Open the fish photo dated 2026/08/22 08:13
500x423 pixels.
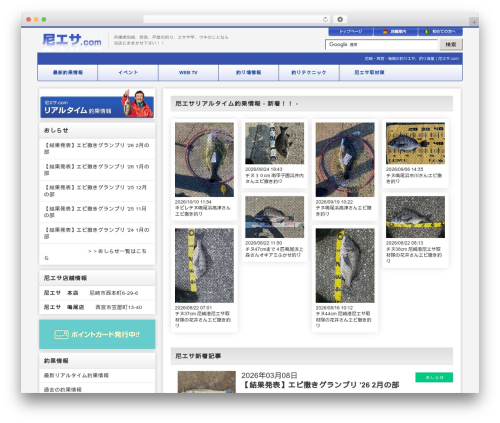(x=415, y=217)
